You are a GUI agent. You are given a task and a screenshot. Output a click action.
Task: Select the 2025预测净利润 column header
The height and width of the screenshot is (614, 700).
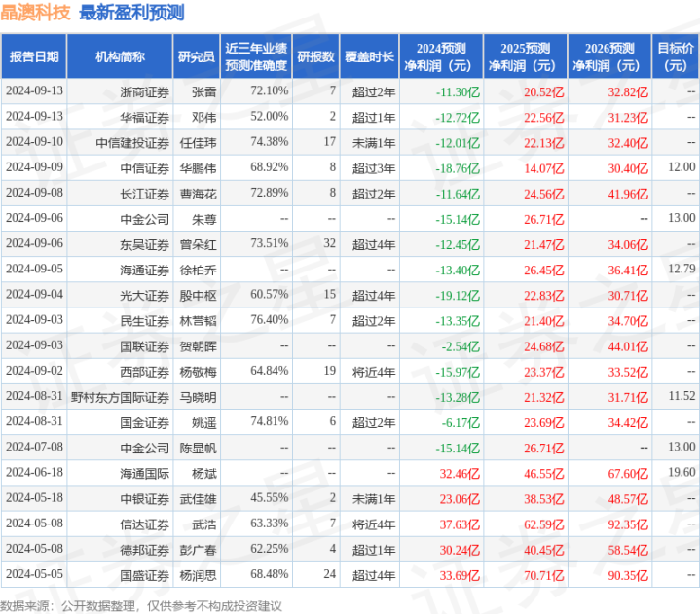click(x=526, y=56)
